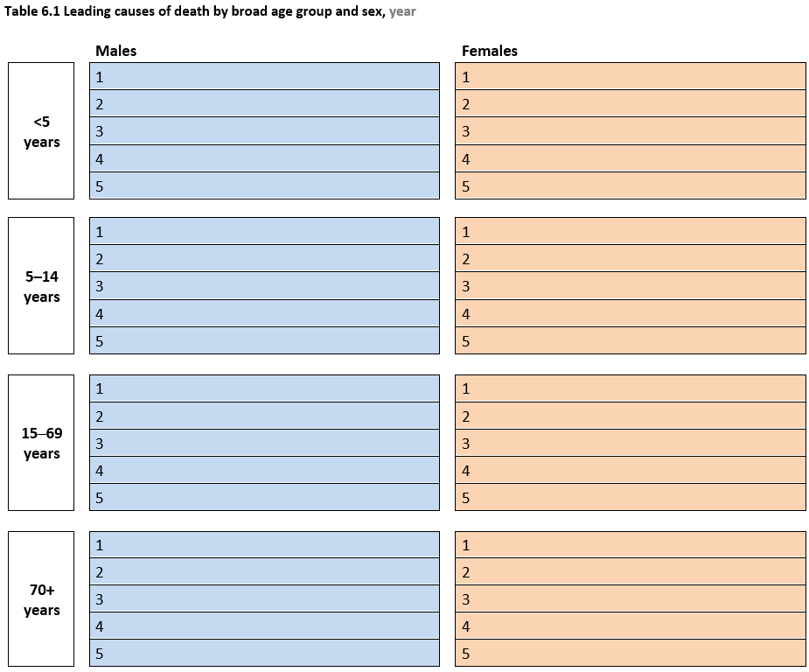Click row 5 of Females 70+ years

[631, 653]
